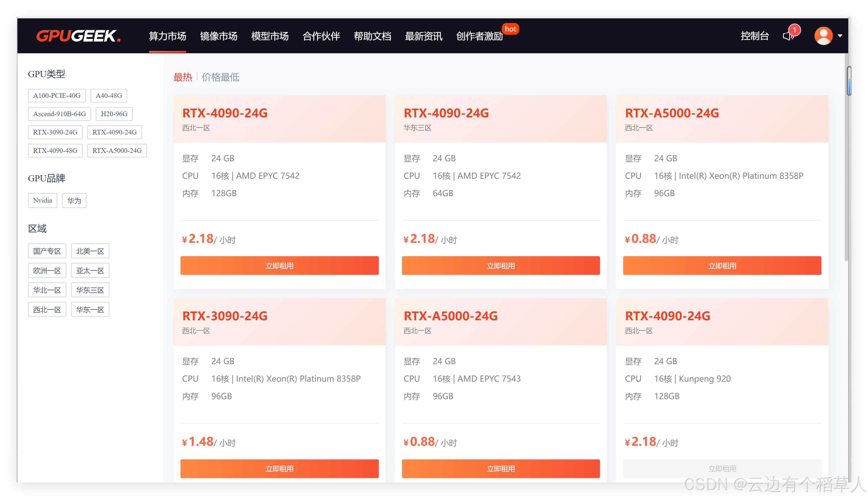Select the Nvidia brand filter

tap(42, 201)
